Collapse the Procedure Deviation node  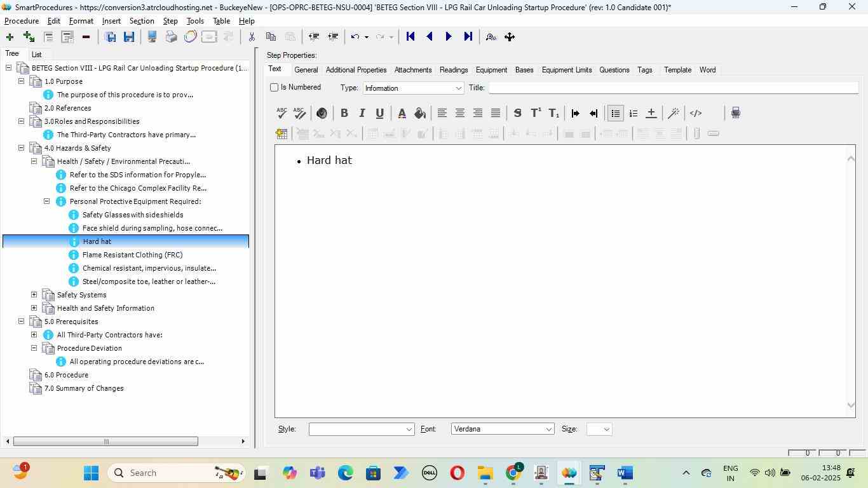point(34,348)
